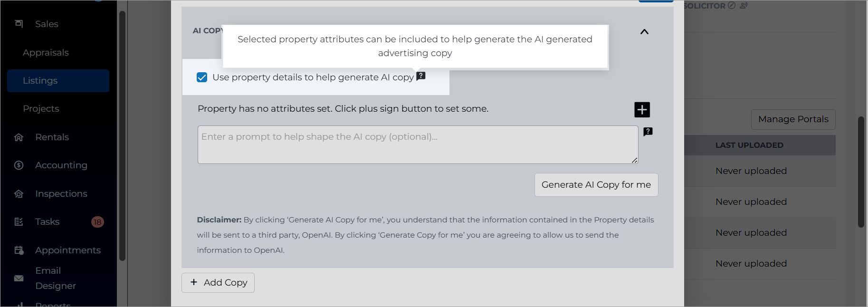Open the Appraisals menu item
Screen dimensions: 868x307
pos(46,53)
